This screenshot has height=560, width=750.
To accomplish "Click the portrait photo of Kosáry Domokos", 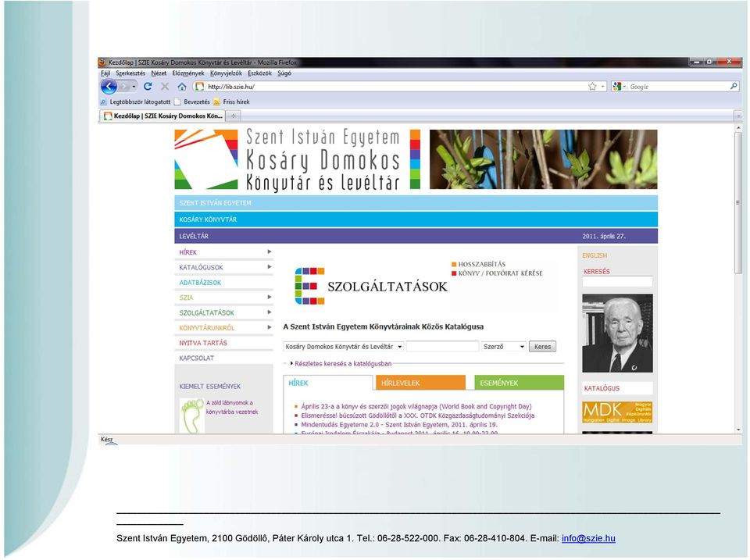I will 617,334.
